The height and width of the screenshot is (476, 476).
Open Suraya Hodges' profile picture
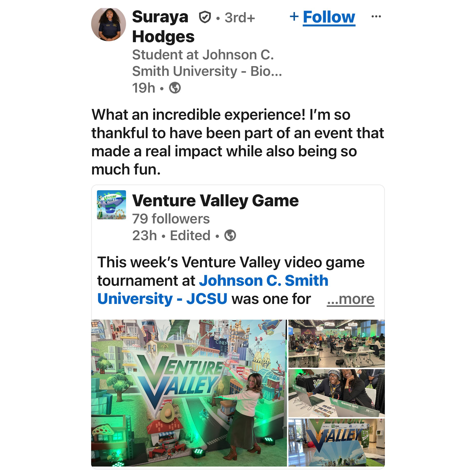pos(108,24)
